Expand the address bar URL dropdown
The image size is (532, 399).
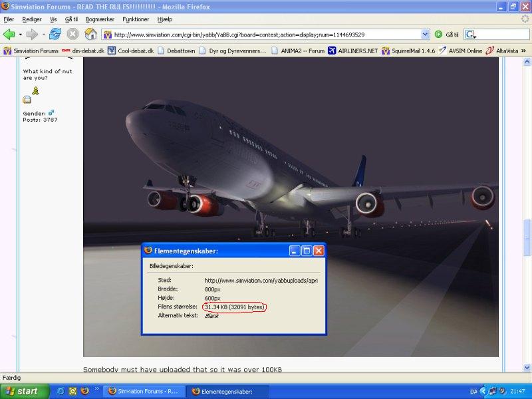[x=425, y=35]
